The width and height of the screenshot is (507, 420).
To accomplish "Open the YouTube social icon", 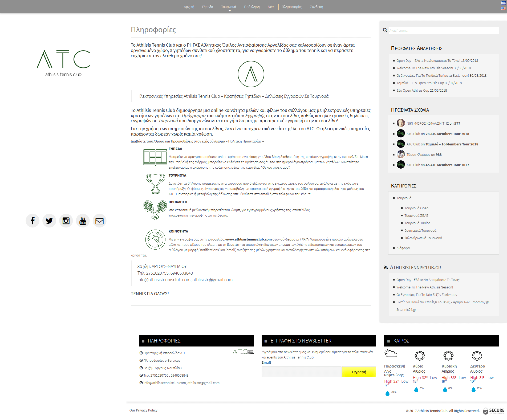I will (x=83, y=221).
